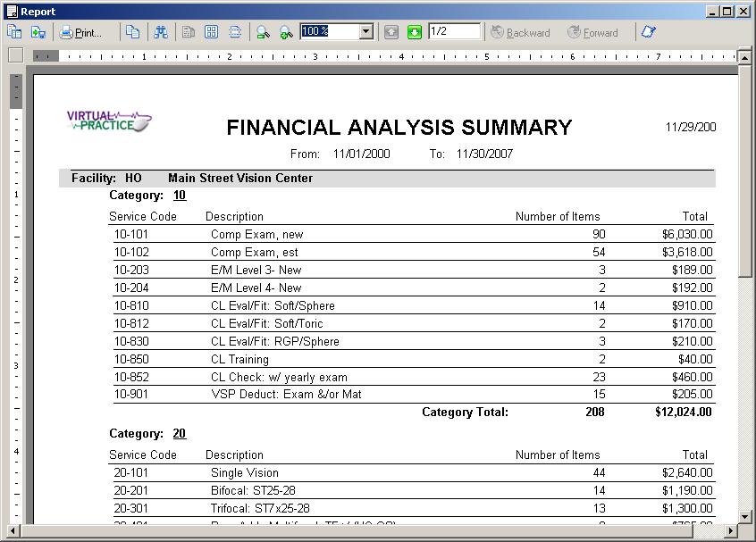The height and width of the screenshot is (542, 756).
Task: Go to next page with green arrow
Action: click(x=415, y=32)
